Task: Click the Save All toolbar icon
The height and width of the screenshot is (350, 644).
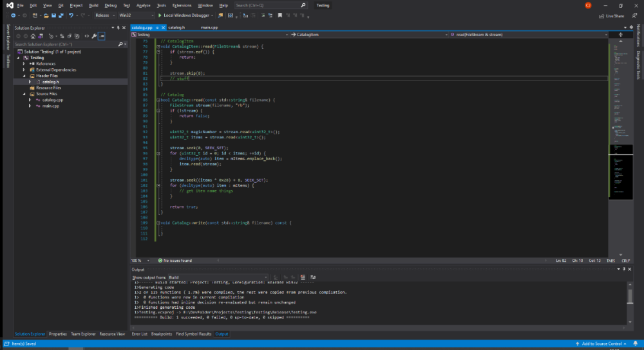Action: (x=61, y=15)
